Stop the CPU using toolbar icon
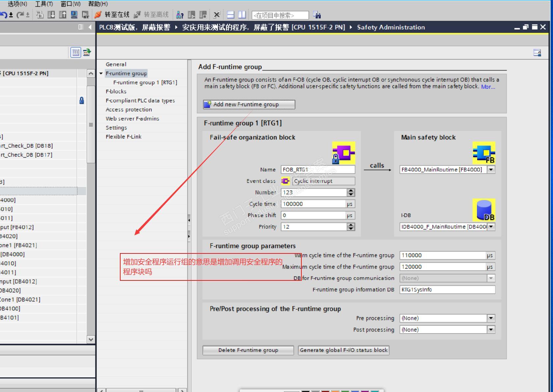This screenshot has height=392, width=553. coord(203,15)
